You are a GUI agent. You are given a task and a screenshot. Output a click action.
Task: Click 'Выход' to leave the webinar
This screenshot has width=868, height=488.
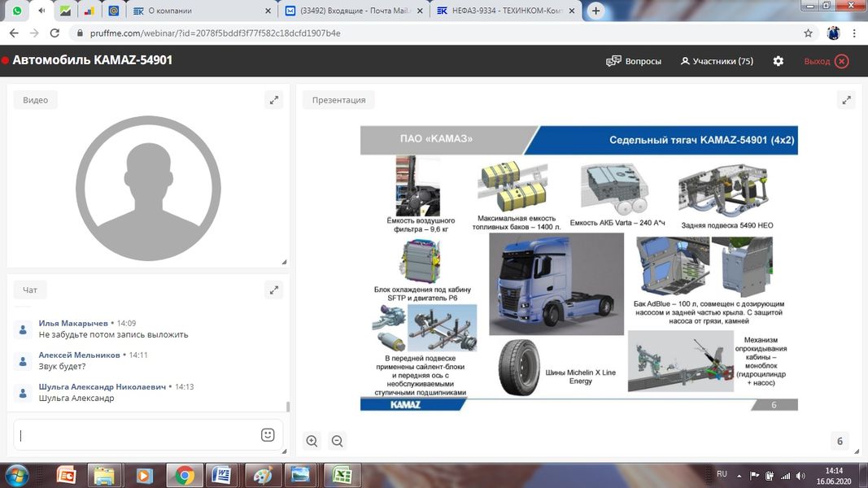[826, 61]
